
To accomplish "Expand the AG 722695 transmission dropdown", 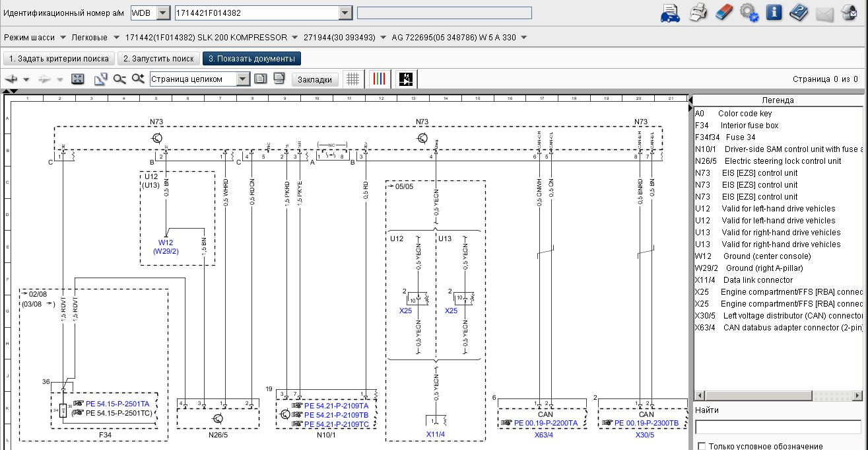I will tap(524, 38).
